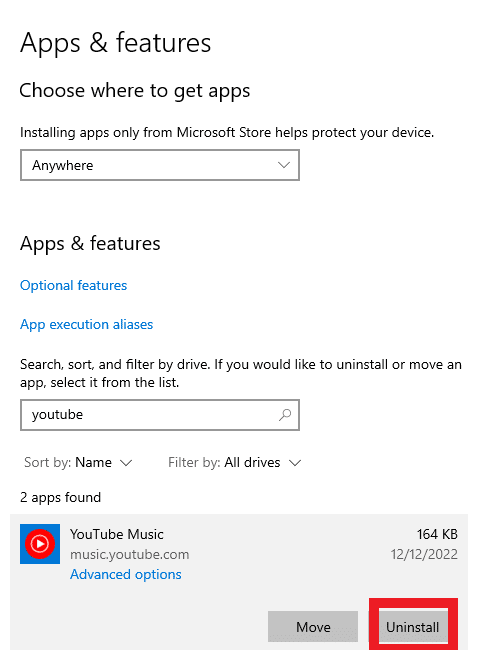This screenshot has width=492, height=650.
Task: Click the music.youtube.com publisher text
Action: tap(129, 554)
